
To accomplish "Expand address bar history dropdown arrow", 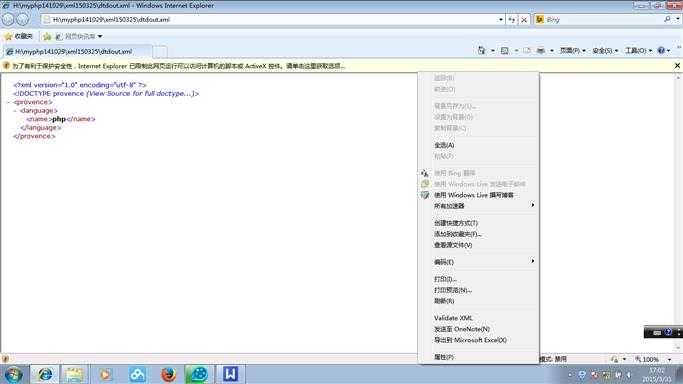I will pyautogui.click(x=500, y=20).
